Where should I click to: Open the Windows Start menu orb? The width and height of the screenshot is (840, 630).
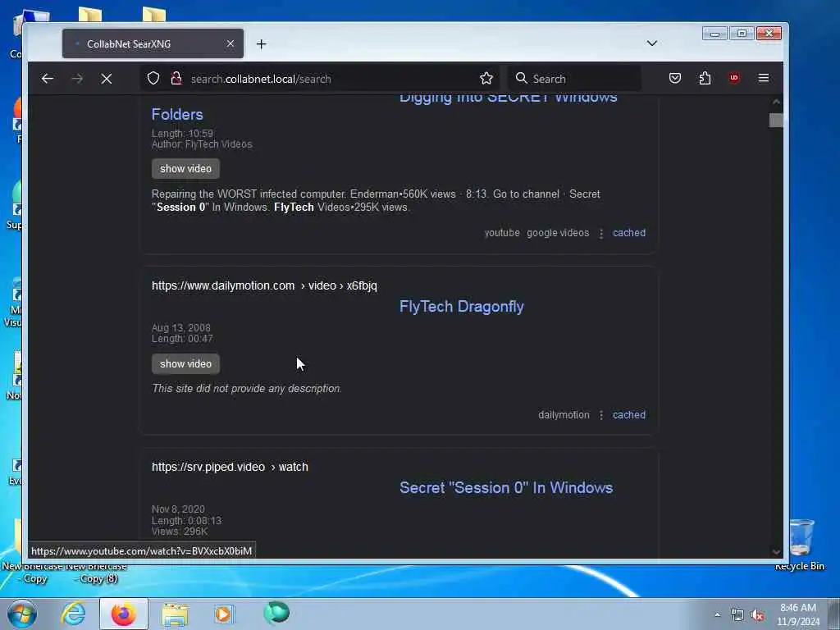22,614
